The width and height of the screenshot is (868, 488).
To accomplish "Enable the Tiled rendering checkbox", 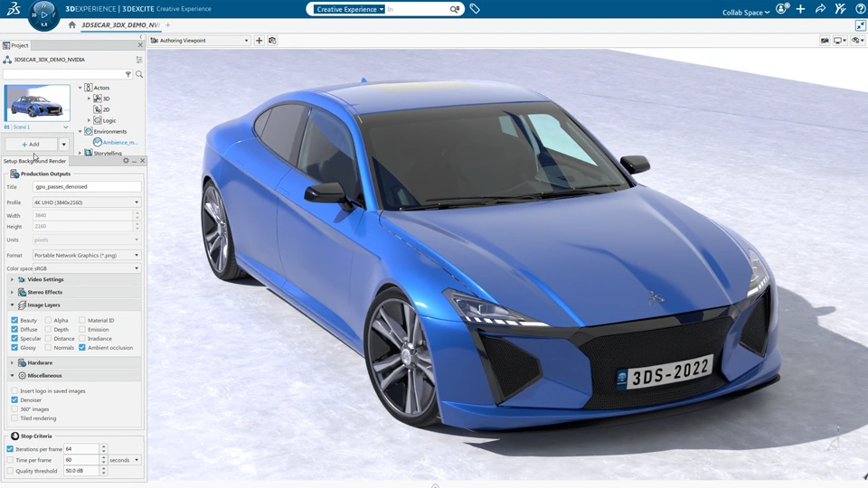I will [14, 418].
